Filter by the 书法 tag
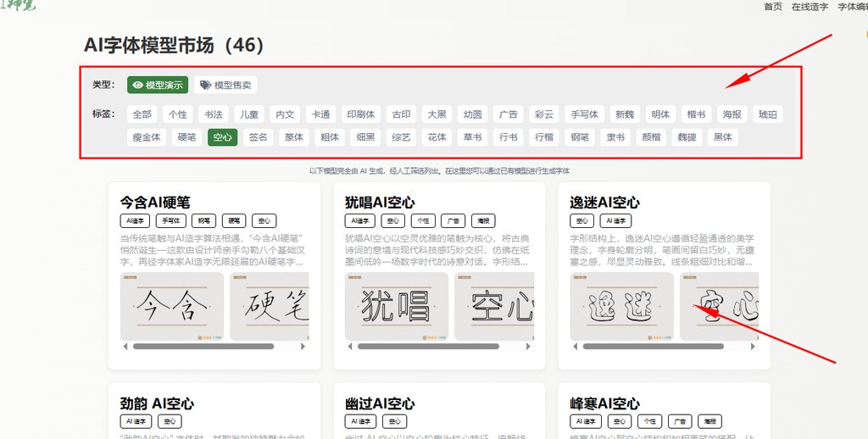This screenshot has width=868, height=439. [x=213, y=114]
